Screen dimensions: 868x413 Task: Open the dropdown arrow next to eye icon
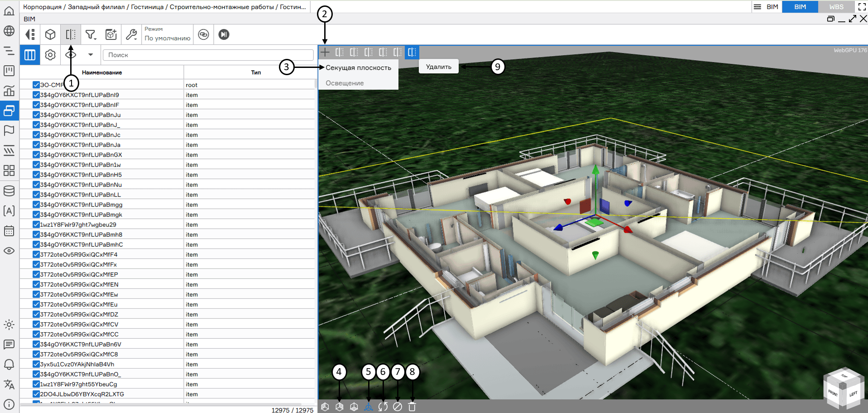tap(91, 55)
